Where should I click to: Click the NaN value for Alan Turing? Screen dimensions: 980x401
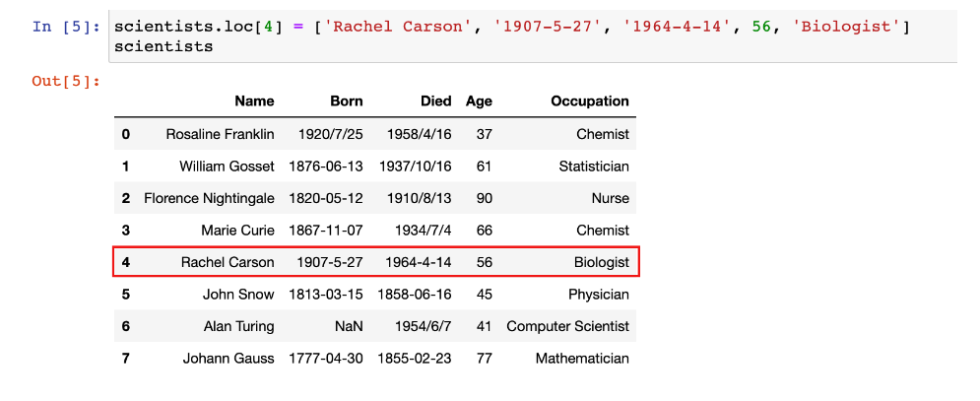(x=348, y=326)
